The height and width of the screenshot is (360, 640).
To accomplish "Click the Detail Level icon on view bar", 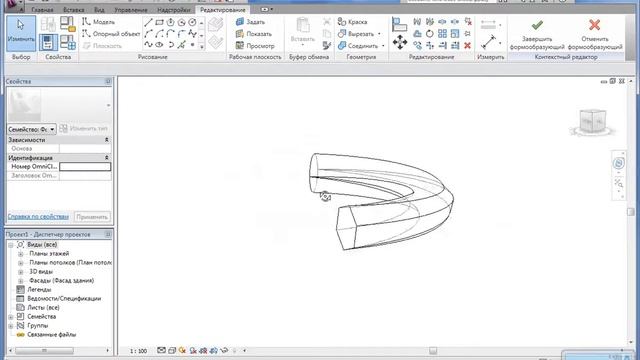I will click(x=162, y=351).
